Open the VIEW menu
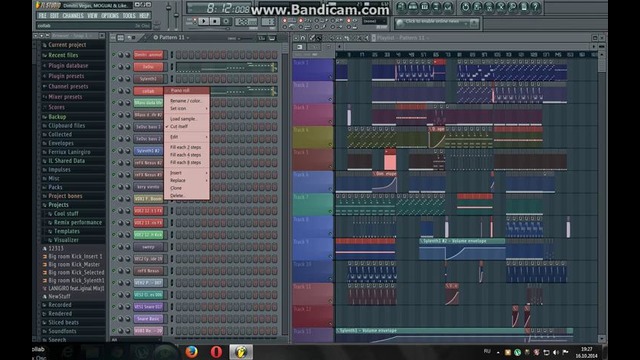The height and width of the screenshot is (360, 640). point(92,16)
